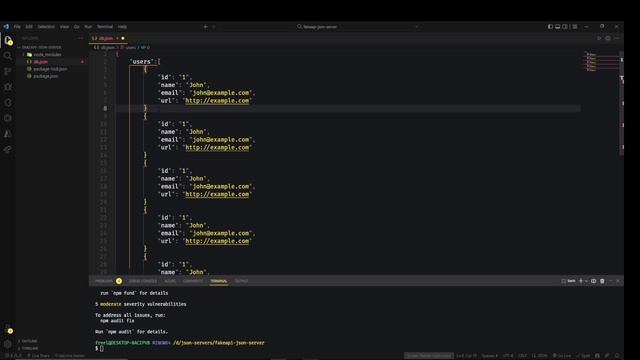This screenshot has width=640, height=360.
Task: Close the bottom terminal panel
Action: (x=618, y=281)
